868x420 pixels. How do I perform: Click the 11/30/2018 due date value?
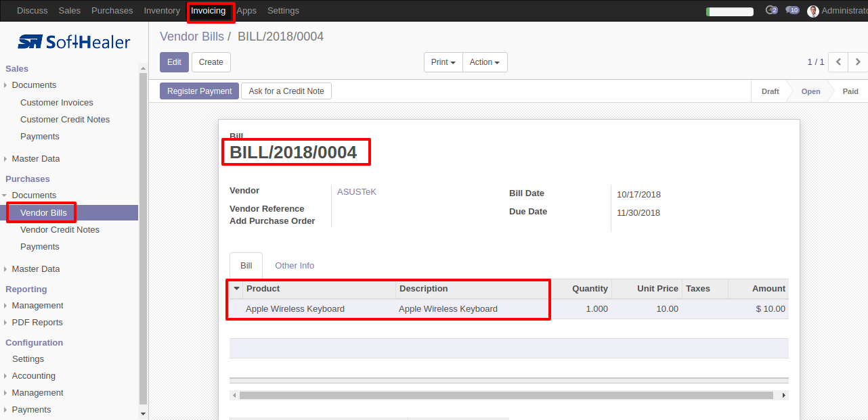(638, 213)
